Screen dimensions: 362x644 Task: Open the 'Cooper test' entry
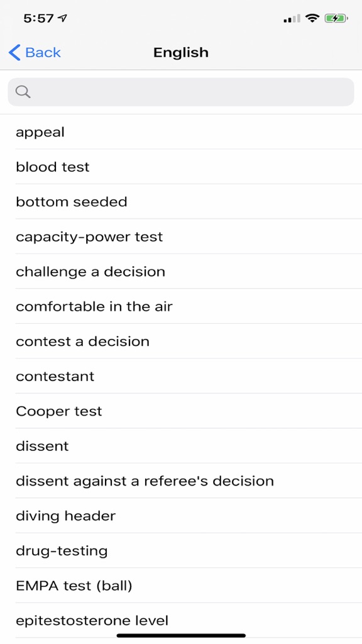click(x=181, y=411)
